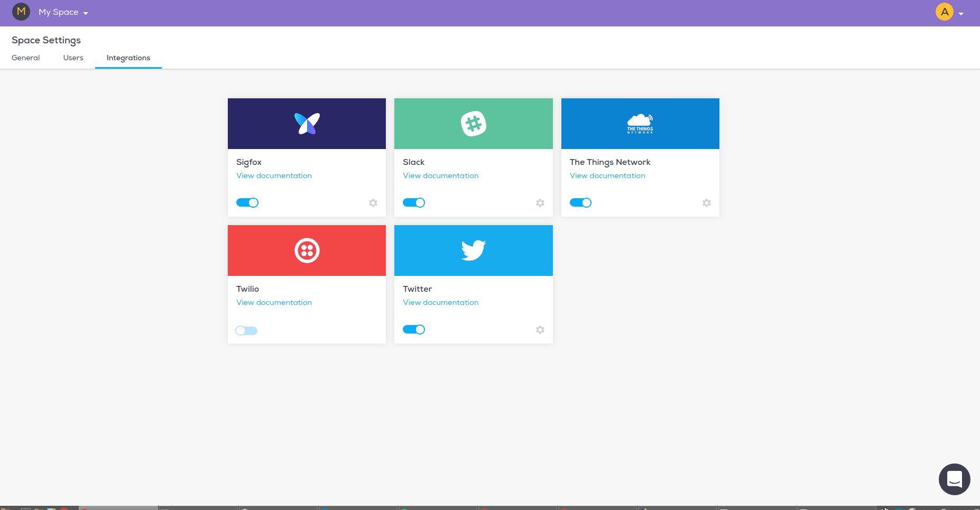View documentation for Sigfox
980x510 pixels.
pos(274,175)
